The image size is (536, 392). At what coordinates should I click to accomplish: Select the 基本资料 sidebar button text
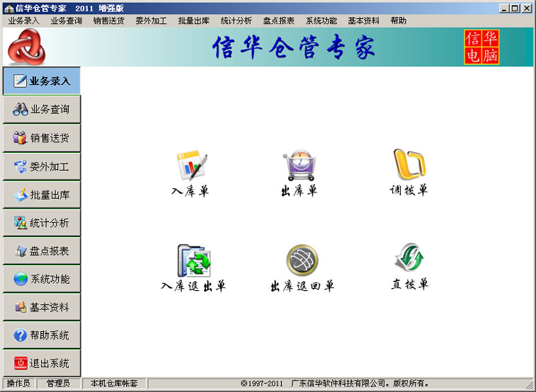click(x=50, y=307)
